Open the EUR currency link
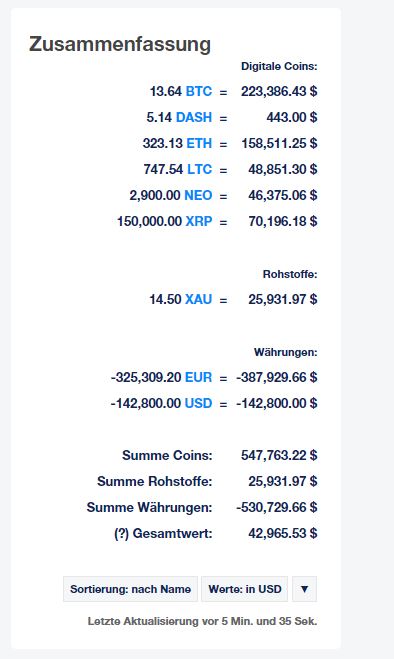 tap(198, 377)
